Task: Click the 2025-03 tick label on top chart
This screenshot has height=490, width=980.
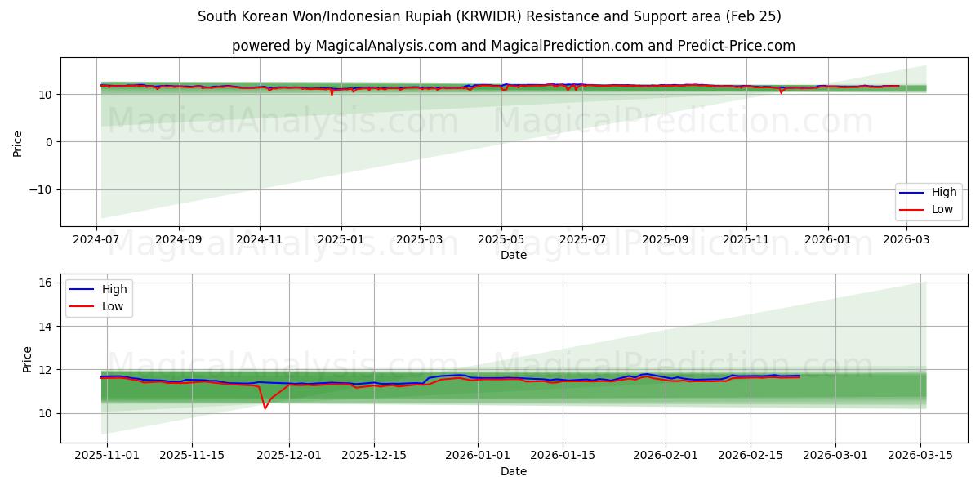Action: tap(419, 239)
